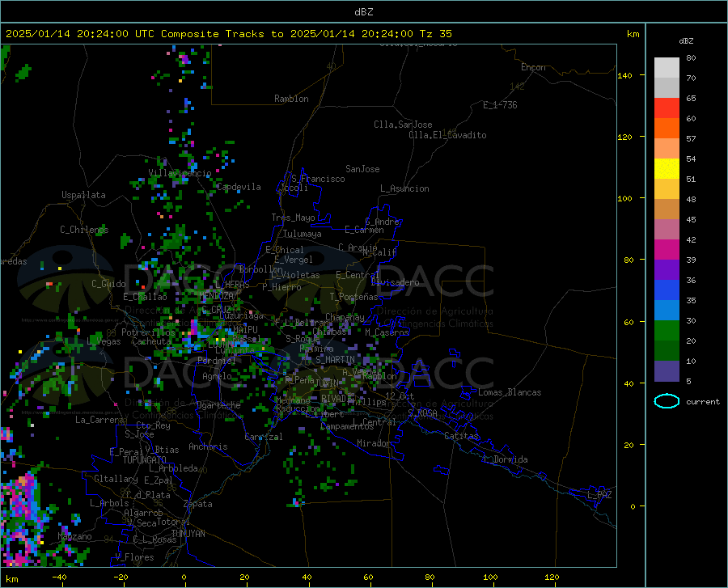This screenshot has width=728, height=588.
Task: Select the 'TUPUNGATO' place label
Action: click(145, 460)
